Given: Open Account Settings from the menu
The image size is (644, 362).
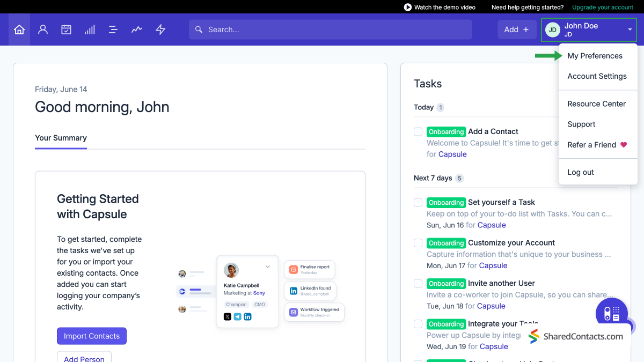Looking at the screenshot, I should click(597, 76).
